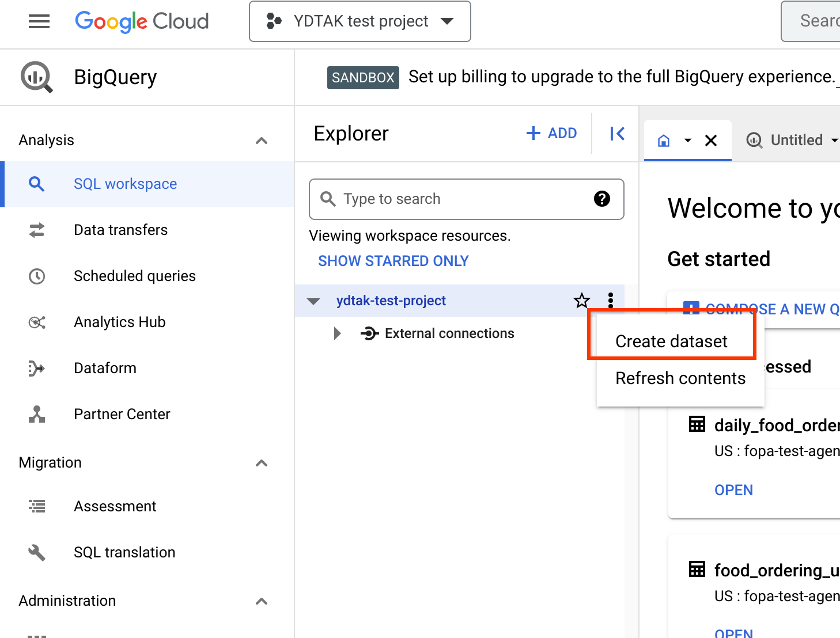Open ydtak-test-project actions menu

pyautogui.click(x=611, y=301)
